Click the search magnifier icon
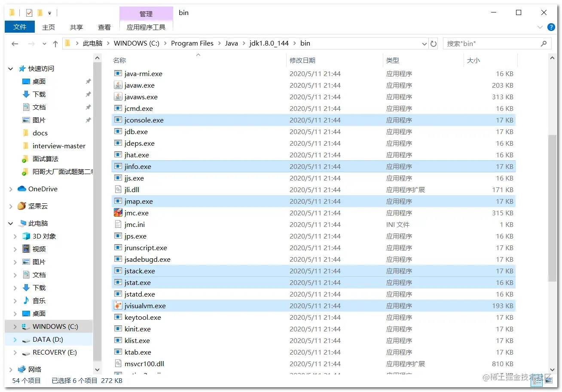 pyautogui.click(x=544, y=43)
